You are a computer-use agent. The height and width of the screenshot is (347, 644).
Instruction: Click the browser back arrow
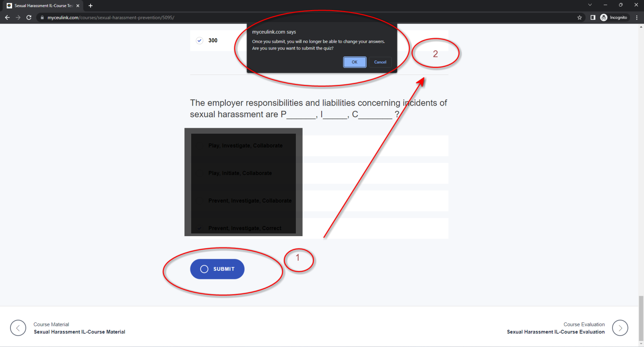click(x=7, y=17)
